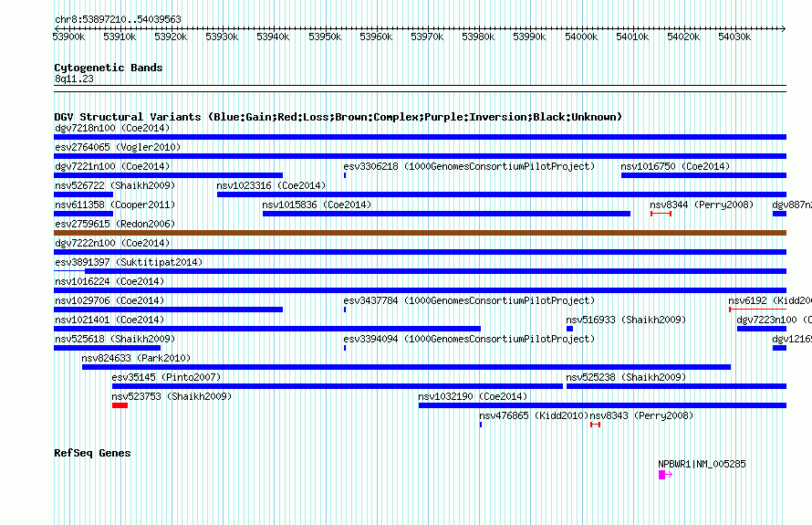This screenshot has height=525, width=812.
Task: Click chr8:53897210..54039563 coordinate label
Action: [x=118, y=19]
